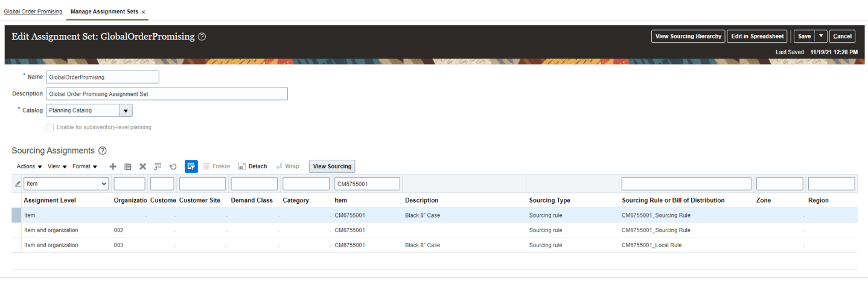Open help icon beside Edit Assignment Set title
The height and width of the screenshot is (290, 868).
(x=202, y=37)
